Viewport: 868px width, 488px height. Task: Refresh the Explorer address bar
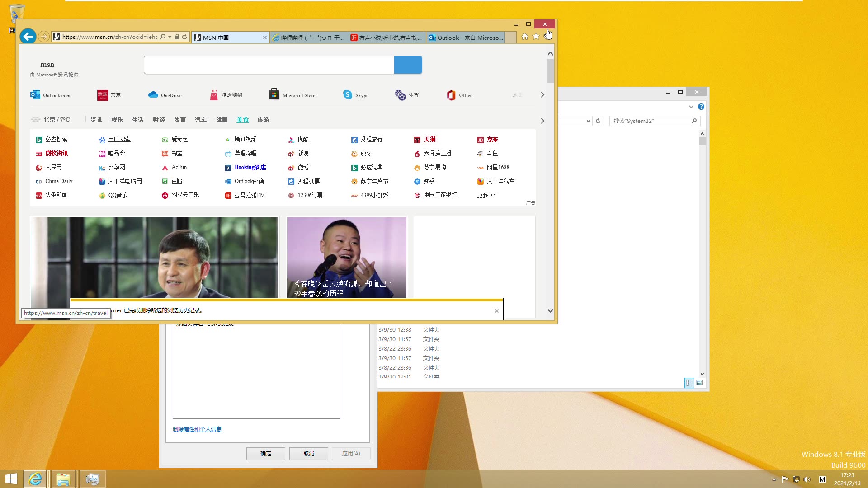point(598,121)
